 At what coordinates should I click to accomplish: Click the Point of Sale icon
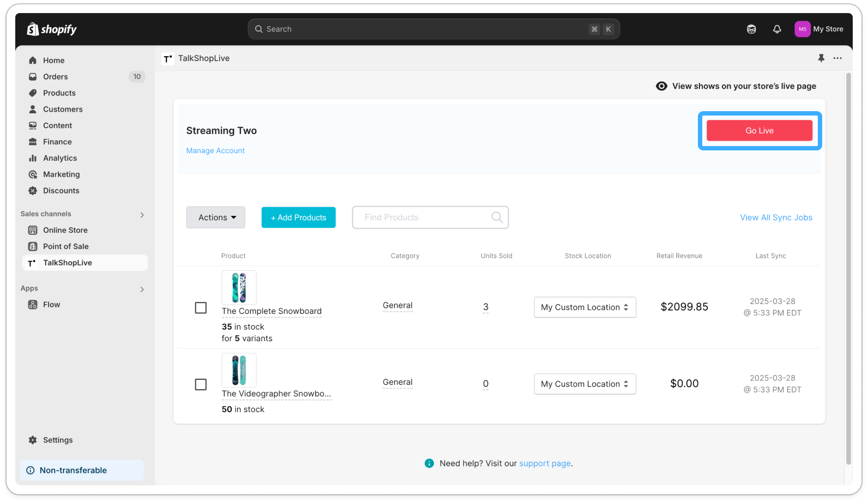(33, 247)
